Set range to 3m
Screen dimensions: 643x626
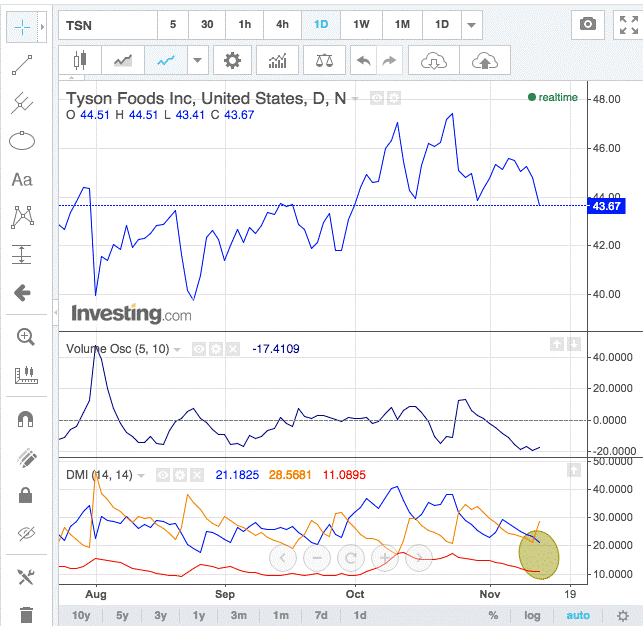pos(239,615)
